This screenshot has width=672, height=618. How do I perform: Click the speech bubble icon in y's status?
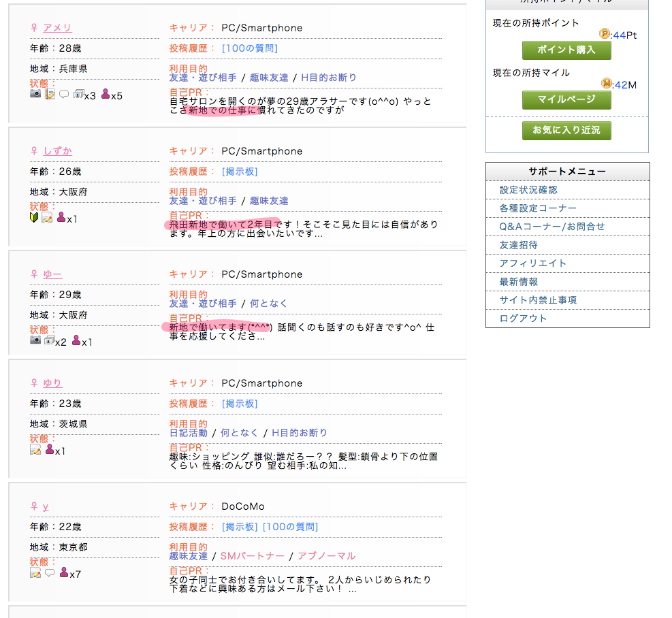coord(50,572)
